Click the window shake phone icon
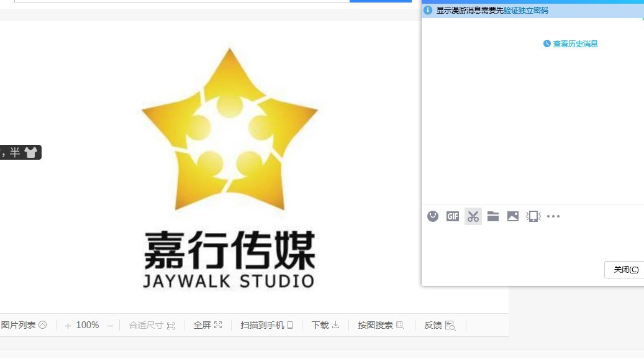 pyautogui.click(x=533, y=216)
